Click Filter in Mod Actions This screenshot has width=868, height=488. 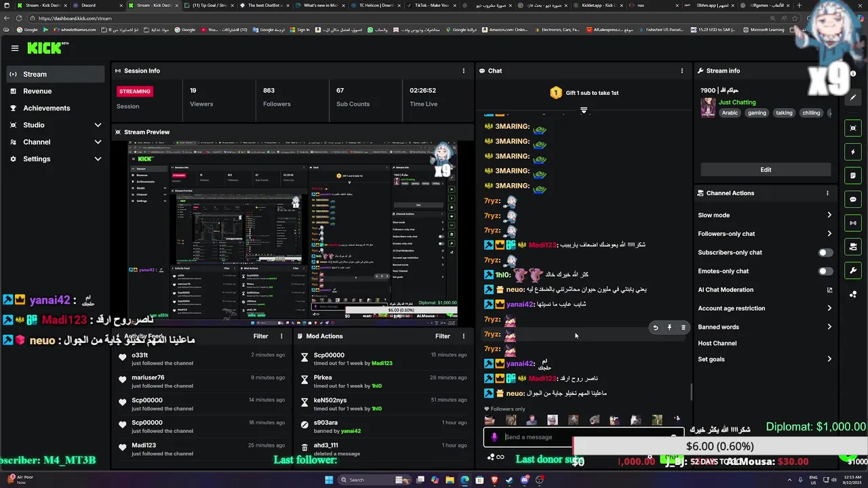(443, 336)
